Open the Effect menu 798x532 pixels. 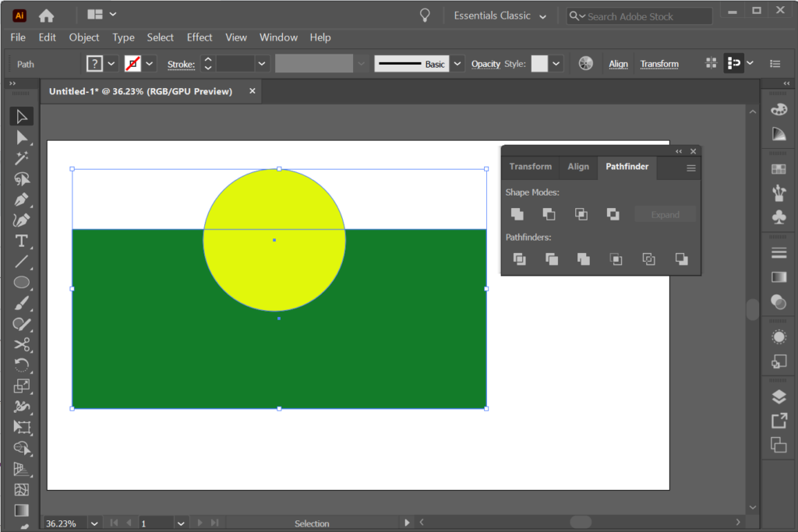199,37
